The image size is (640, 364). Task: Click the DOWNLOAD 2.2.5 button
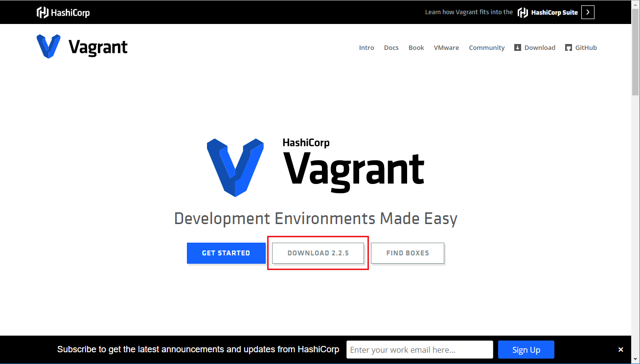318,253
